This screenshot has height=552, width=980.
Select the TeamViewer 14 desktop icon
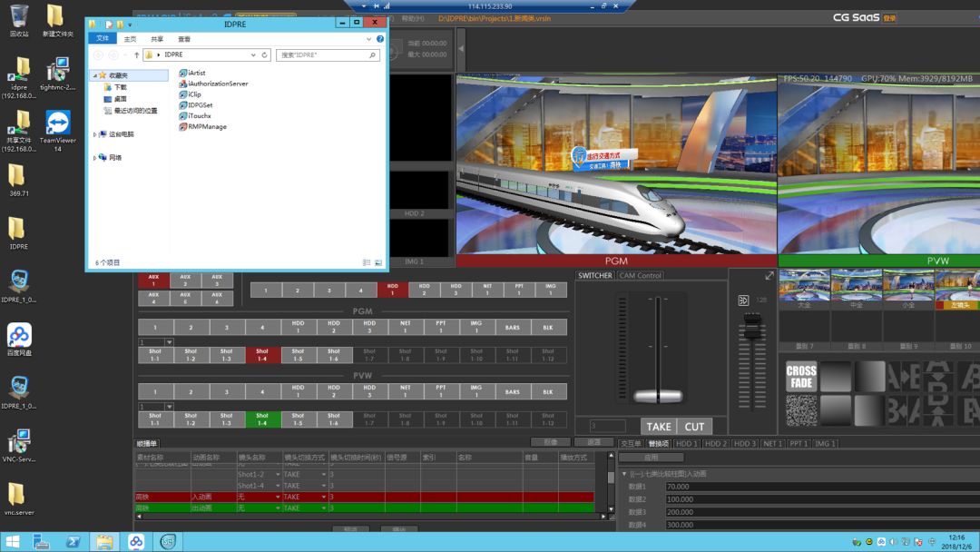(x=57, y=132)
